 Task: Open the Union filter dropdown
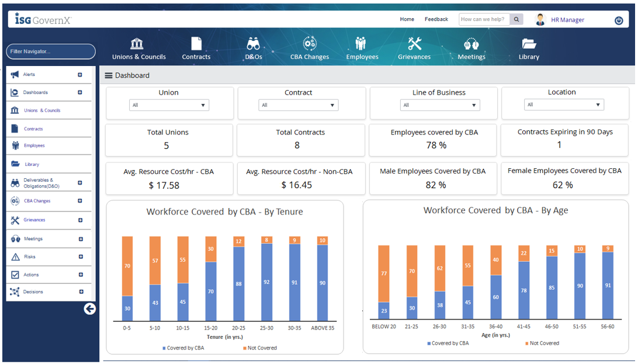click(x=169, y=105)
